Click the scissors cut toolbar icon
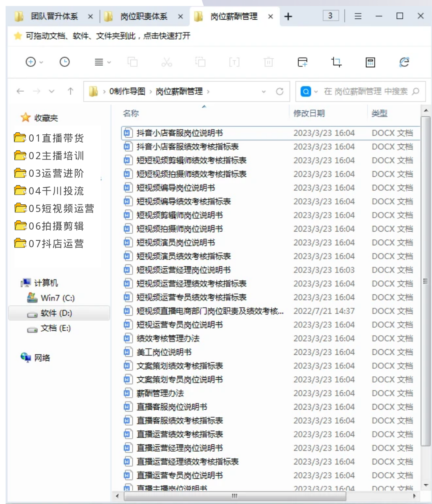The width and height of the screenshot is (432, 504). [x=166, y=62]
